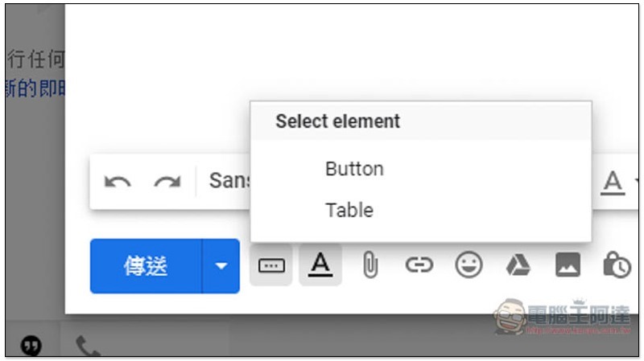
Task: Insert files using the Google Drive icon
Action: coord(518,265)
